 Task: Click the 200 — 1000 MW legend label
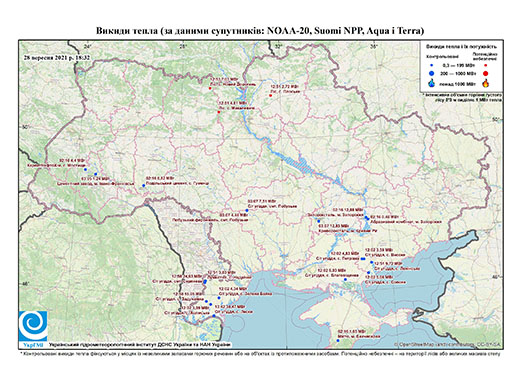[457, 73]
